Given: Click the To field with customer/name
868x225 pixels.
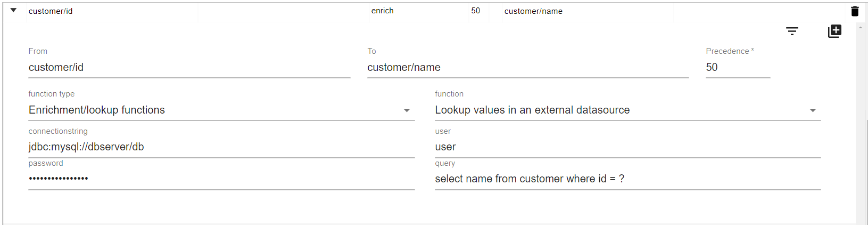Looking at the screenshot, I should tap(527, 68).
